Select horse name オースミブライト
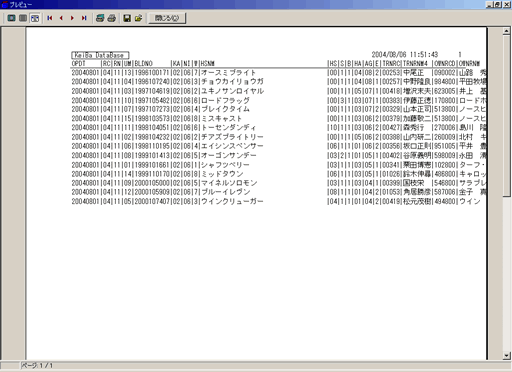The height and width of the screenshot is (372, 512). [x=228, y=73]
